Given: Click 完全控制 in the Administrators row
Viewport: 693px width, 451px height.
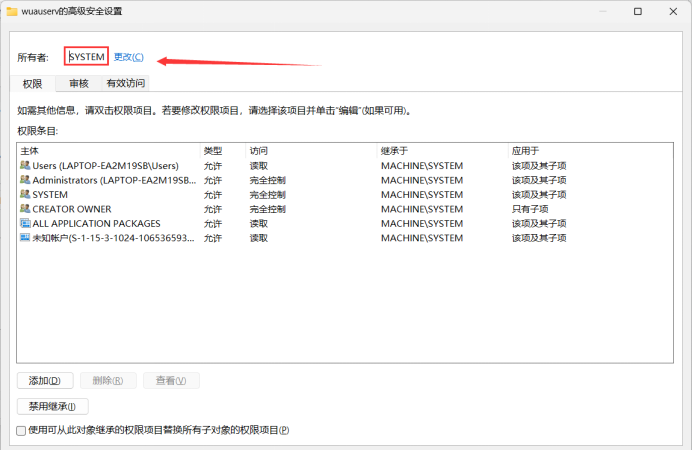Looking at the screenshot, I should (x=267, y=180).
